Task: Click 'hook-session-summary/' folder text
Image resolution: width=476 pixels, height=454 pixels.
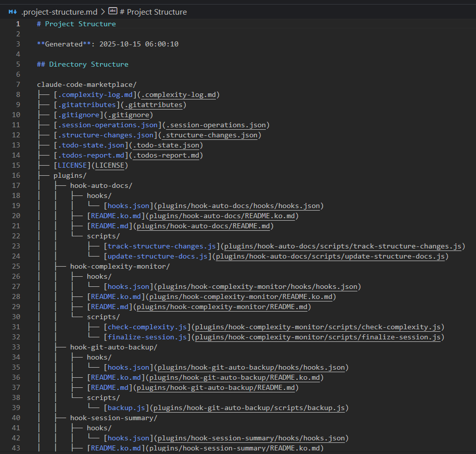Action: 114,418
